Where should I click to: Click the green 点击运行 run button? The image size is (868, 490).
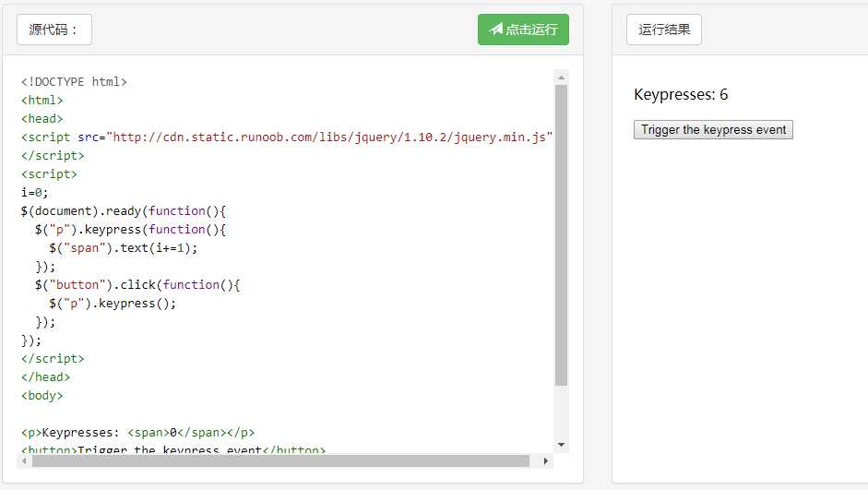[x=523, y=30]
